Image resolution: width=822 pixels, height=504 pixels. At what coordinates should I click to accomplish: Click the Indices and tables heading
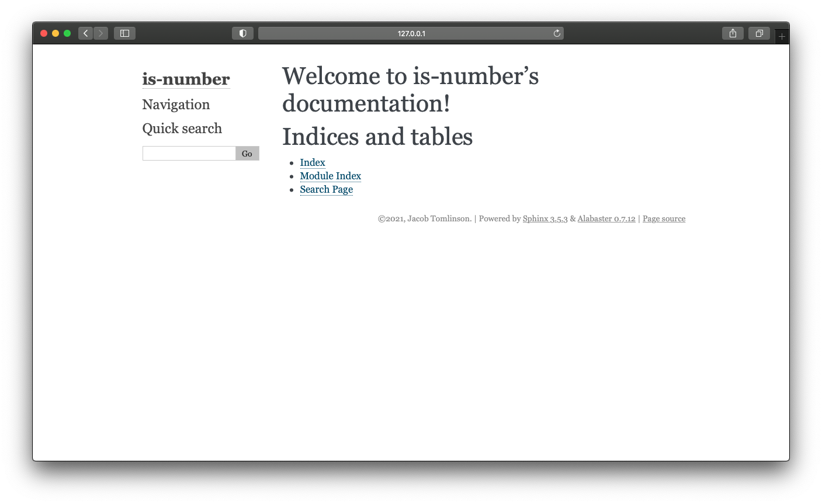[377, 137]
